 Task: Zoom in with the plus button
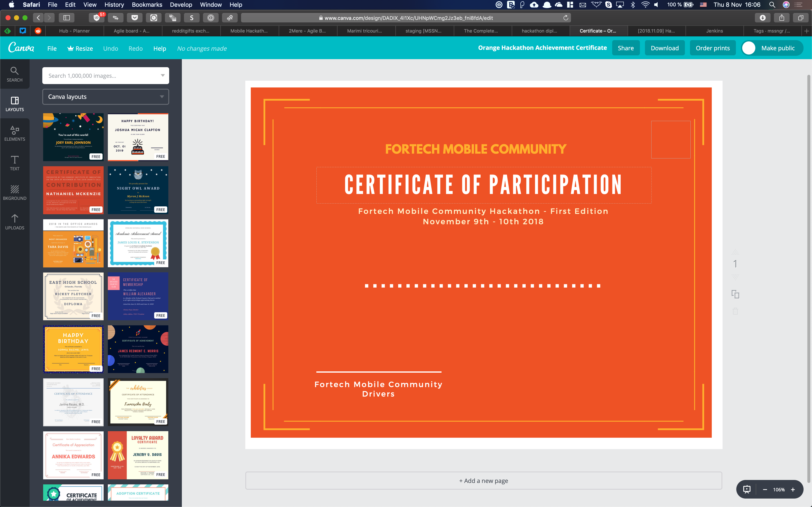click(x=793, y=489)
